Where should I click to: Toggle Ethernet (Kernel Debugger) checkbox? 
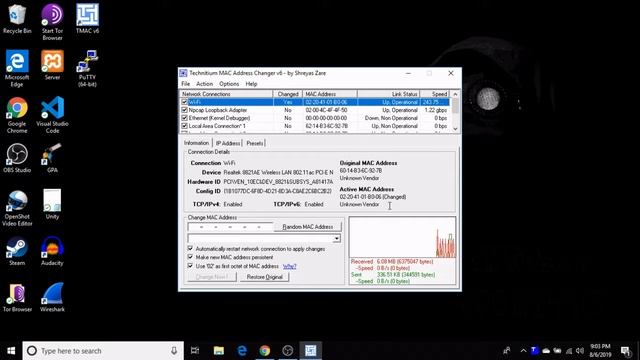pos(184,118)
